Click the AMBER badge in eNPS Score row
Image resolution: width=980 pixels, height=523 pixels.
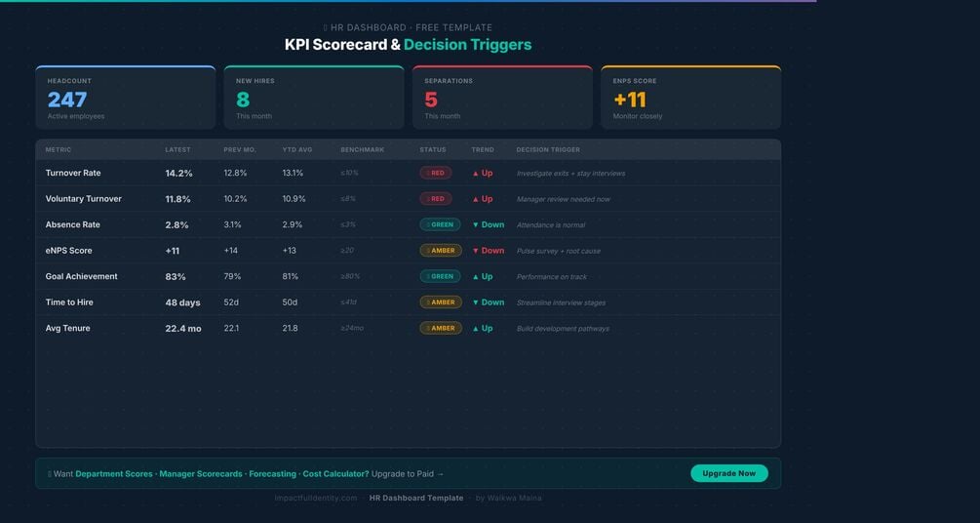441,251
